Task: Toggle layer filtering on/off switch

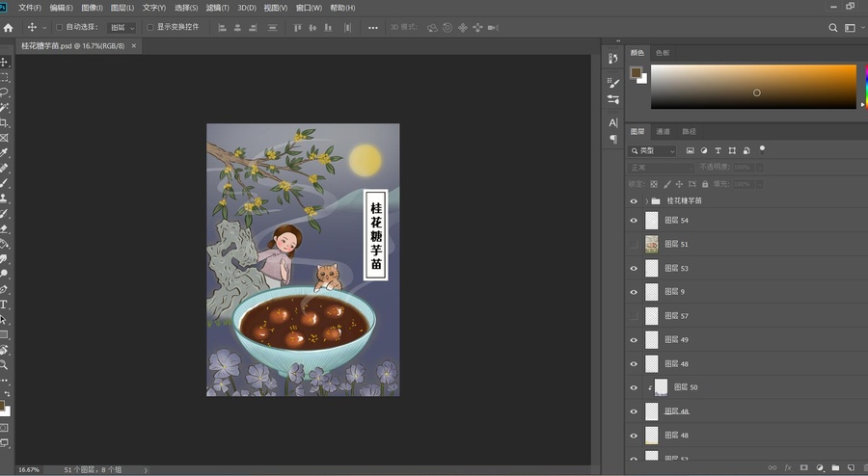Action: [x=762, y=149]
